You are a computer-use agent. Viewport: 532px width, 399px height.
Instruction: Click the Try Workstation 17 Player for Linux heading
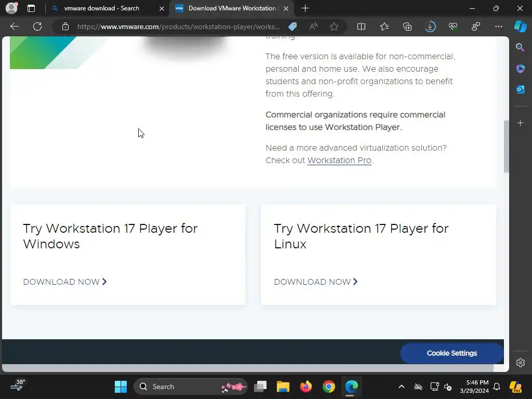click(362, 236)
